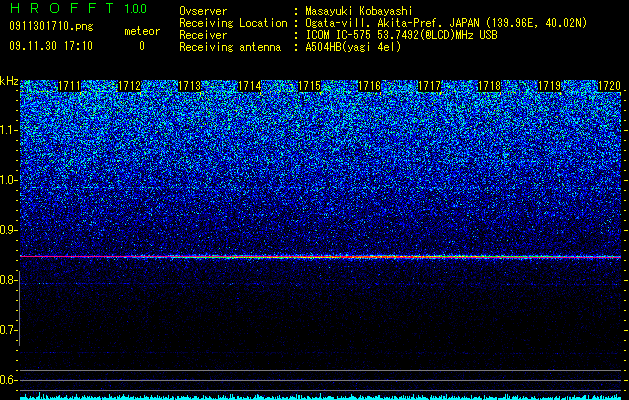Image resolution: width=629 pixels, height=400 pixels.
Task: Click the observer name Masayuki Kobayashi
Action: 359,11
